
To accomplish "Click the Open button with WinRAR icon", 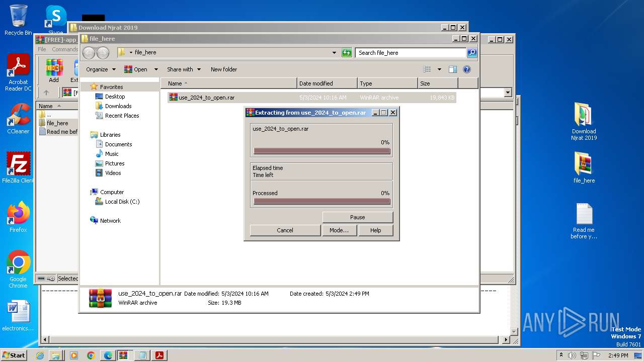I will [136, 69].
